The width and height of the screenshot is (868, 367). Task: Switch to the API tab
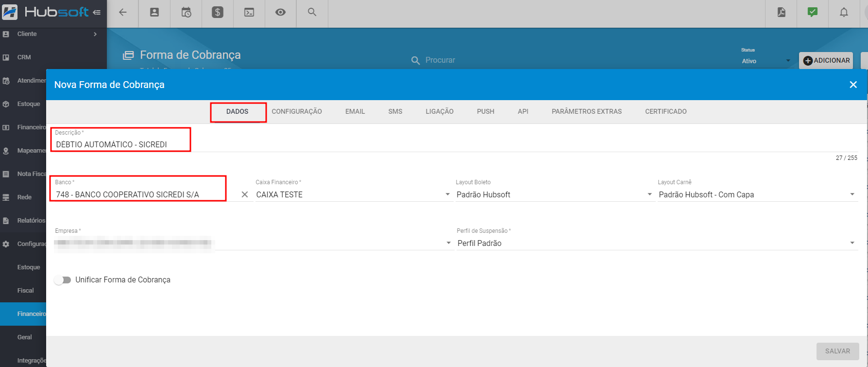pyautogui.click(x=523, y=111)
